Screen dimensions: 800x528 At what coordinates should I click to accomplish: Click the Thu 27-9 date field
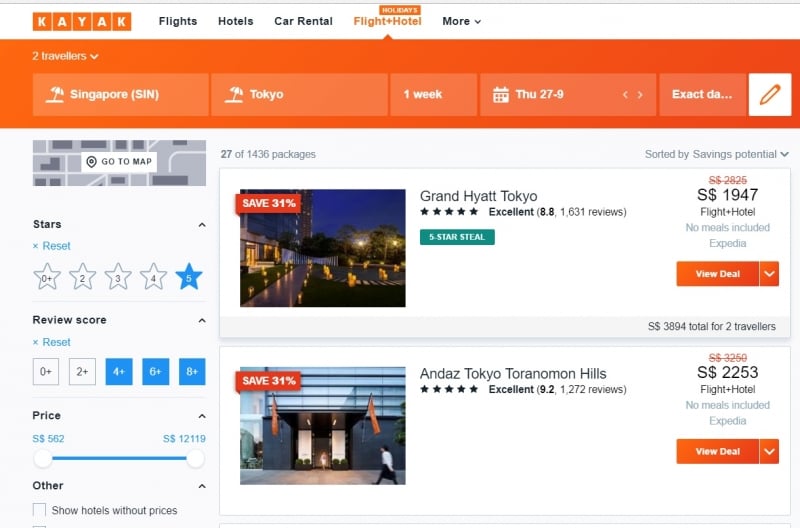(x=568, y=94)
